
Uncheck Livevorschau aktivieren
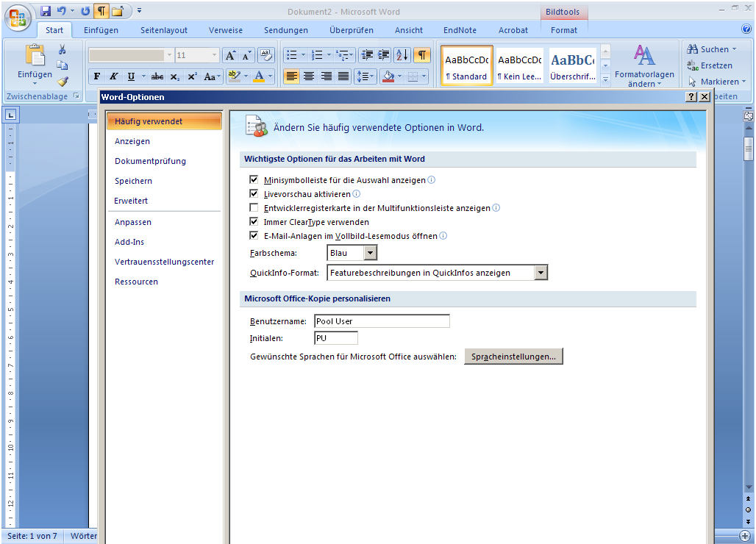pos(254,193)
